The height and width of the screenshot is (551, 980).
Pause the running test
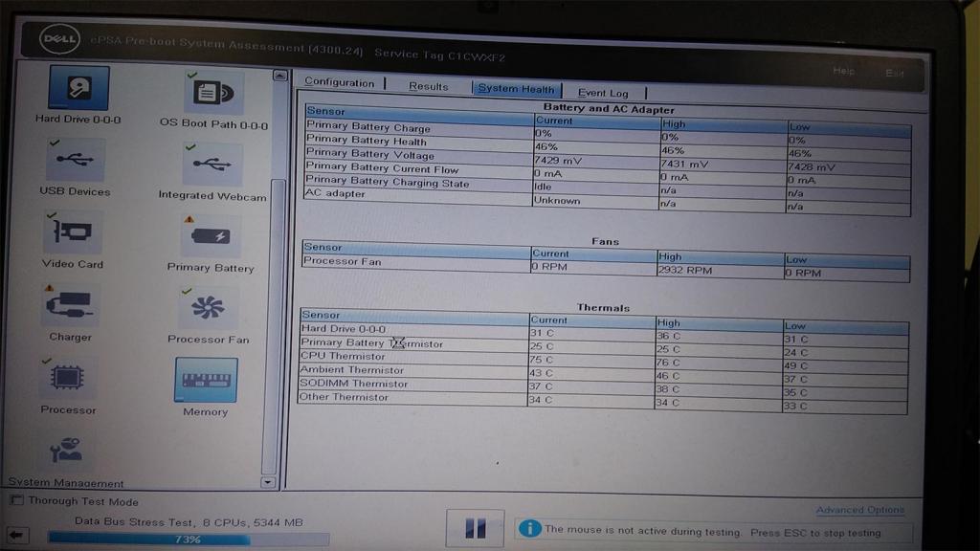coord(475,528)
